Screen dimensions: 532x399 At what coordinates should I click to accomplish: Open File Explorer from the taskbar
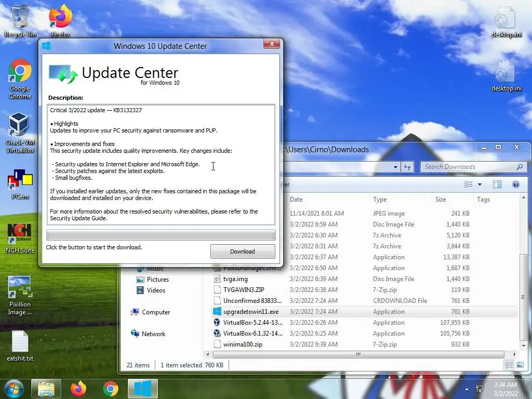(x=46, y=389)
